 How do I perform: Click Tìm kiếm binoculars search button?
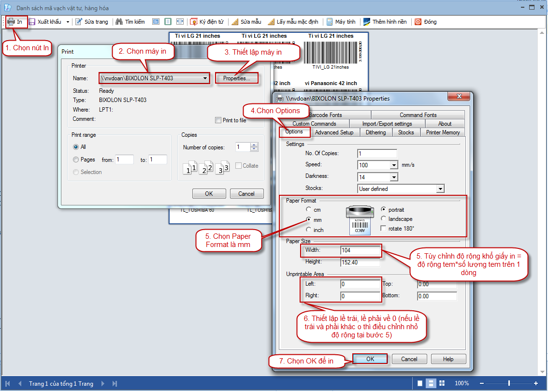130,22
